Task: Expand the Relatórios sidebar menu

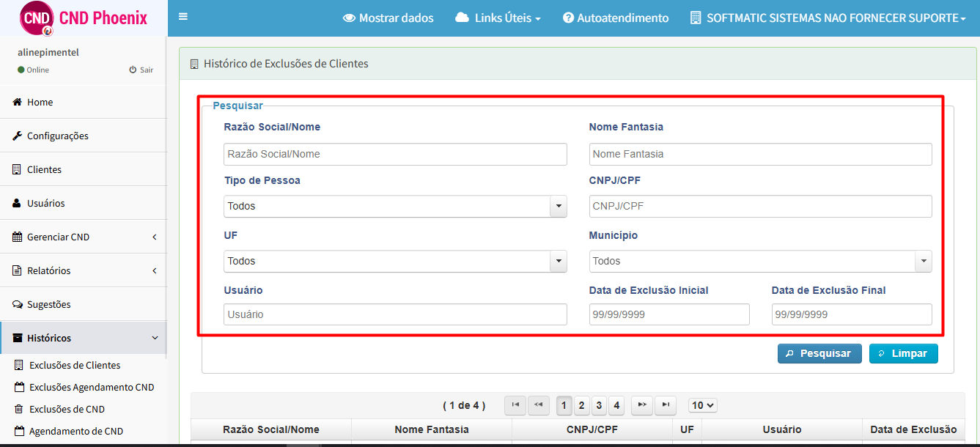Action: (84, 270)
